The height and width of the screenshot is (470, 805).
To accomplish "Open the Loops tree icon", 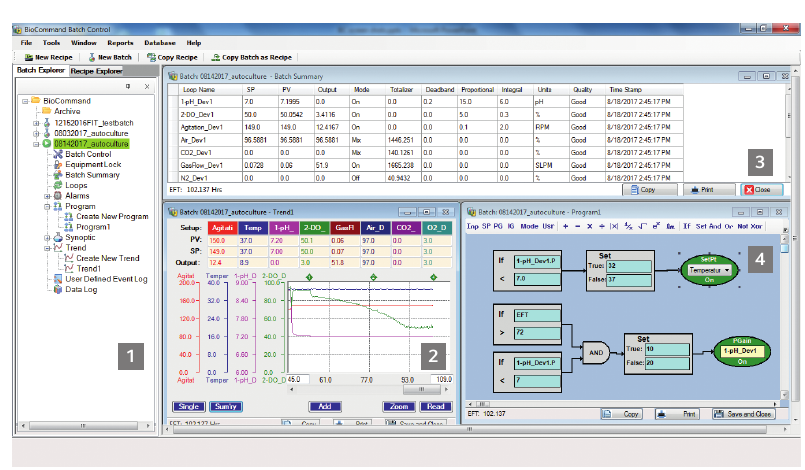I will (x=58, y=185).
